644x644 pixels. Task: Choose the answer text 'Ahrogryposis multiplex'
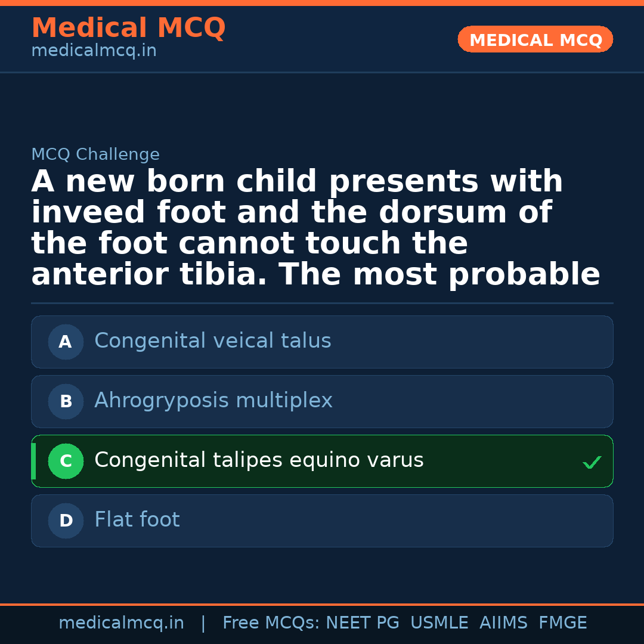pyautogui.click(x=213, y=401)
